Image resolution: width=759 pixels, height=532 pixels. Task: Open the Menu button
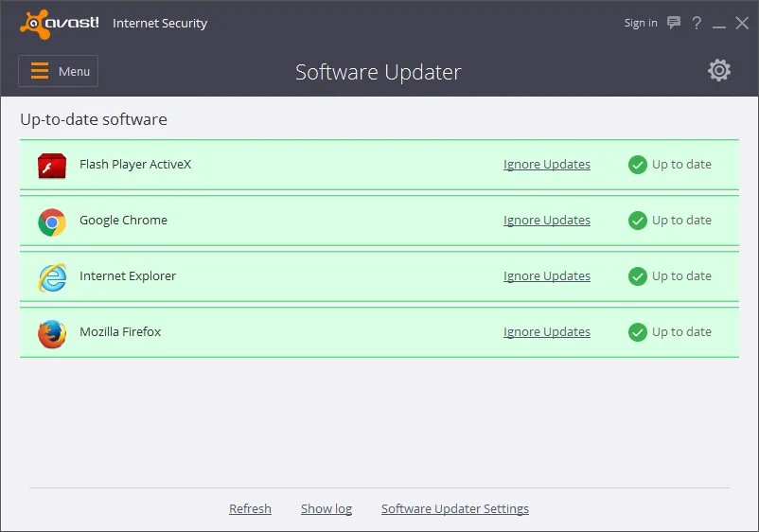pos(58,71)
